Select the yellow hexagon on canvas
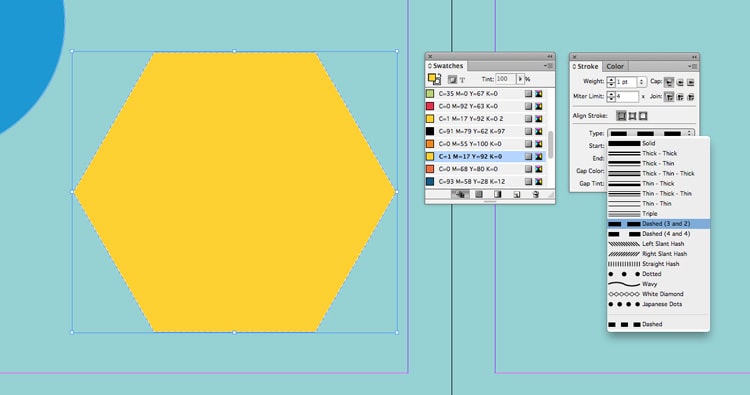750x395 pixels. [x=234, y=192]
